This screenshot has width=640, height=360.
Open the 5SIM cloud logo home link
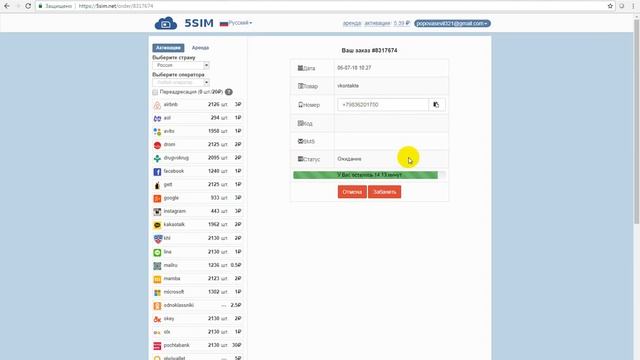[x=166, y=23]
